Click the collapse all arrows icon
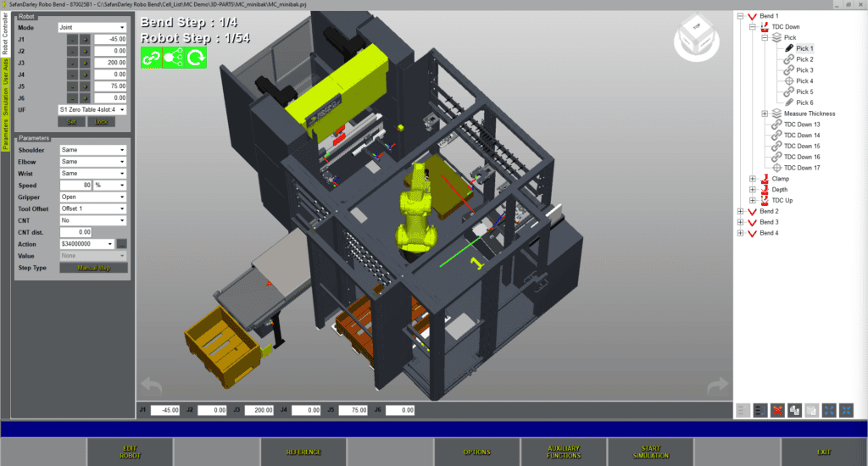 [846, 410]
